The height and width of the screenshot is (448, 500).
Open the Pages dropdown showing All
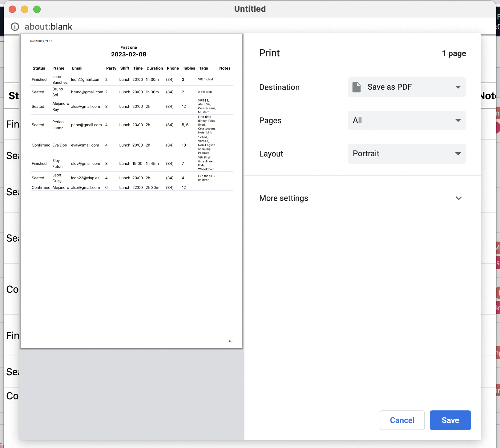[x=406, y=120]
